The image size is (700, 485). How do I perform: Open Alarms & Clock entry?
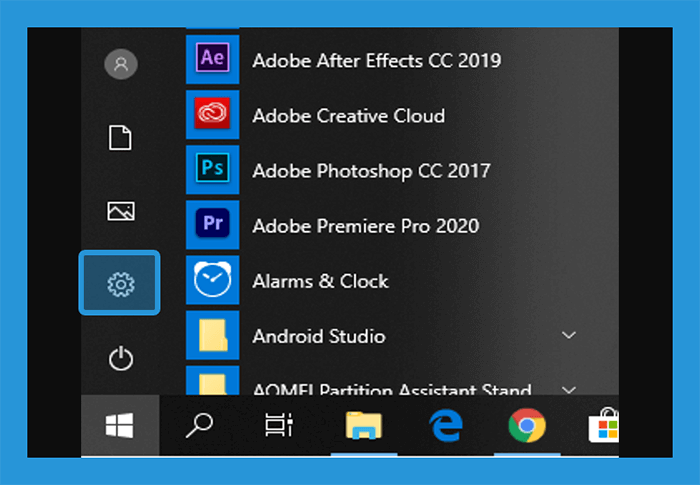pyautogui.click(x=320, y=281)
